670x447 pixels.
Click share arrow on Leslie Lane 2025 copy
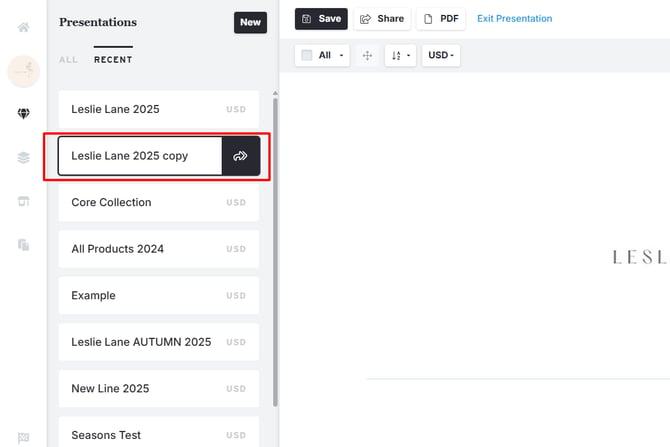[x=240, y=156]
